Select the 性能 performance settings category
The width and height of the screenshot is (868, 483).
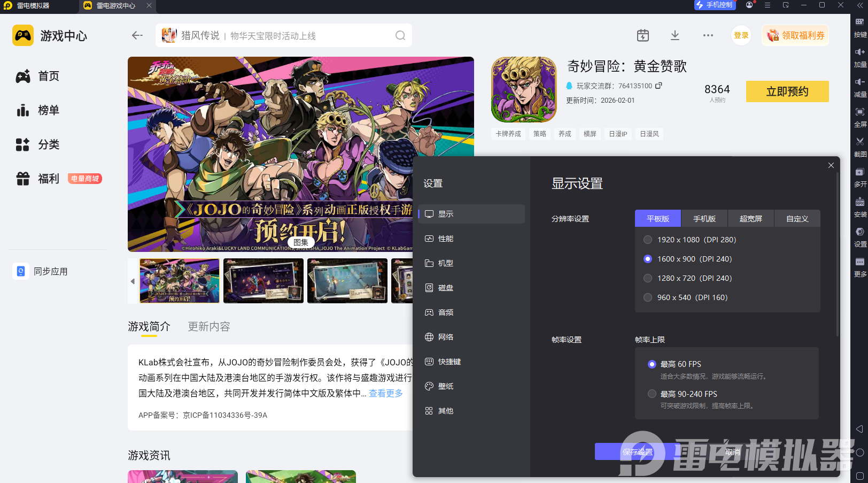(x=446, y=239)
